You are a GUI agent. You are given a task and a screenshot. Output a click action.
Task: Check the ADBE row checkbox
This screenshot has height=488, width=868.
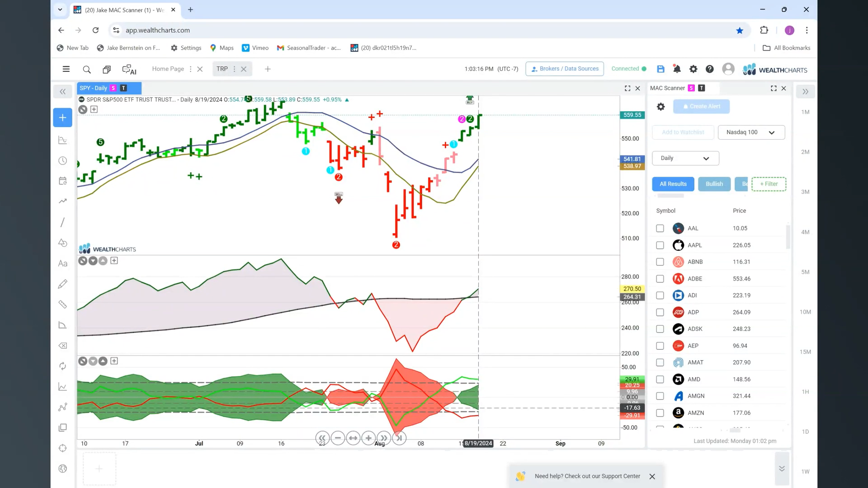click(x=660, y=278)
